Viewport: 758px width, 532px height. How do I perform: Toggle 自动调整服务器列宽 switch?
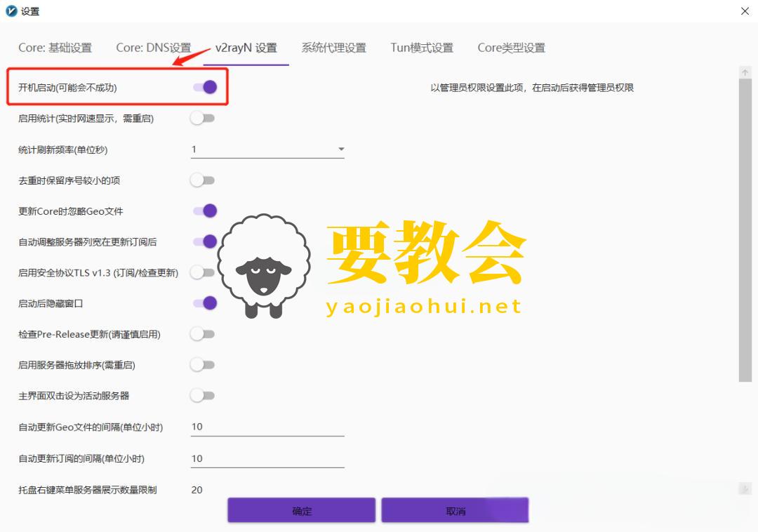(x=204, y=241)
